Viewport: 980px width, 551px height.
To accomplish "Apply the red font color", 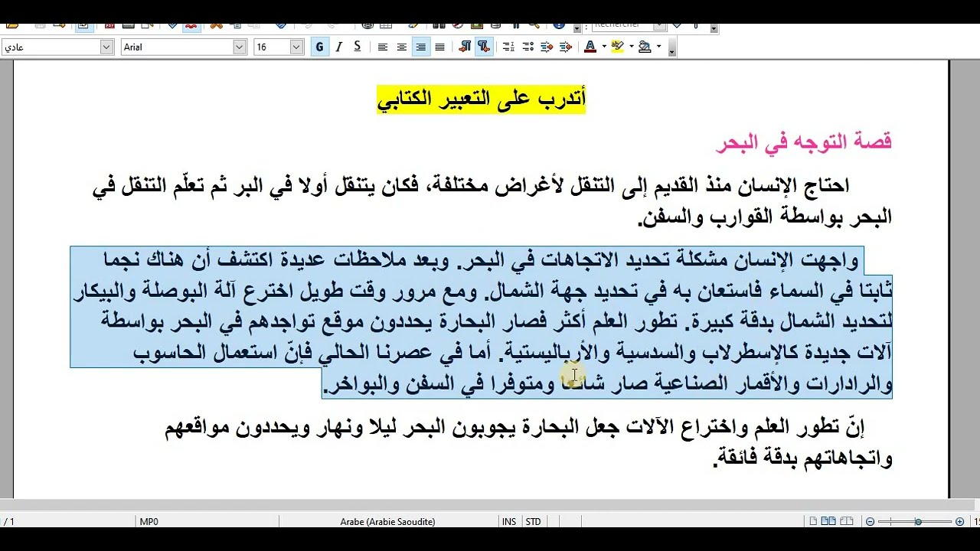I will pyautogui.click(x=590, y=47).
